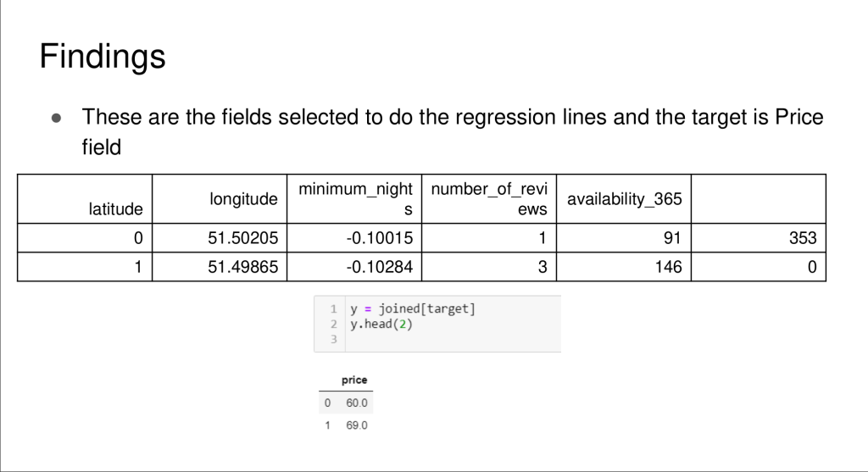Click the price column header in output
The width and height of the screenshot is (868, 472).
(354, 380)
